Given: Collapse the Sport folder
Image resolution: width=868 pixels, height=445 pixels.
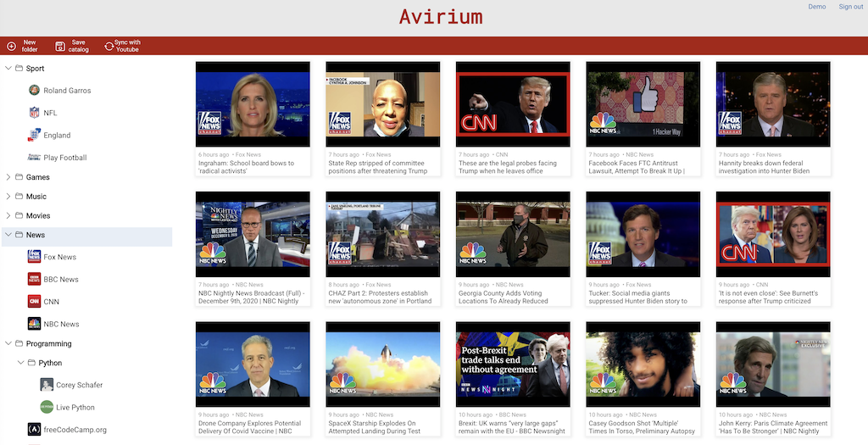Looking at the screenshot, I should [8, 69].
